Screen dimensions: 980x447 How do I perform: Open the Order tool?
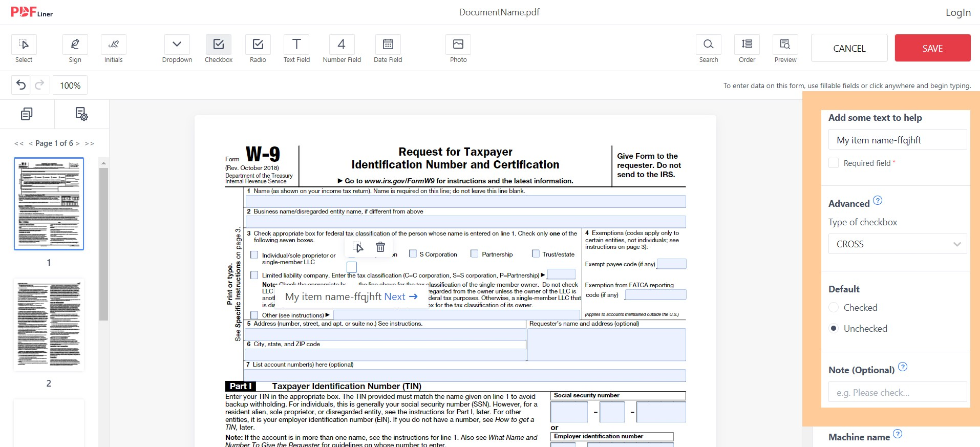(747, 49)
